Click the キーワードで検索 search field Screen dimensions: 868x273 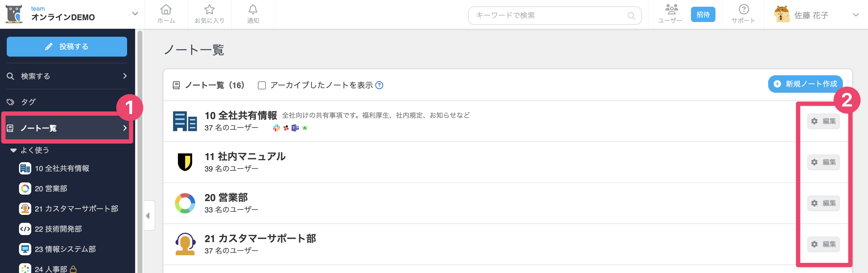click(555, 16)
